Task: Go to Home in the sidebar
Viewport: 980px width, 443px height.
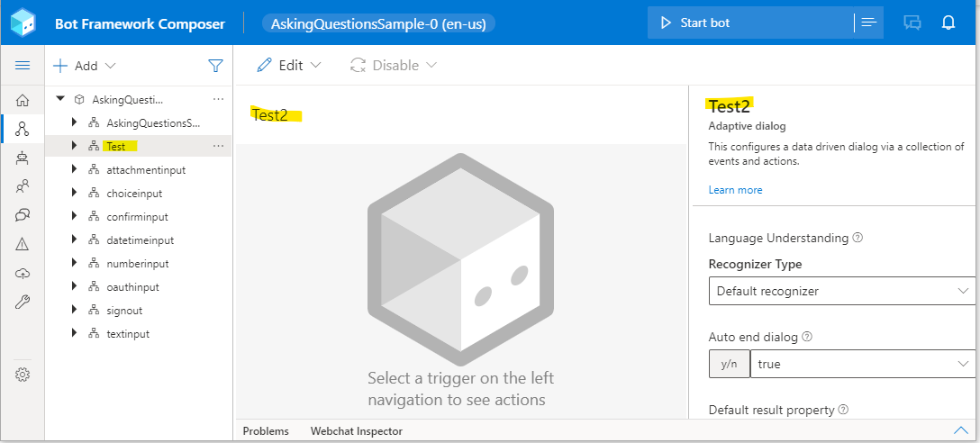Action: click(x=23, y=100)
